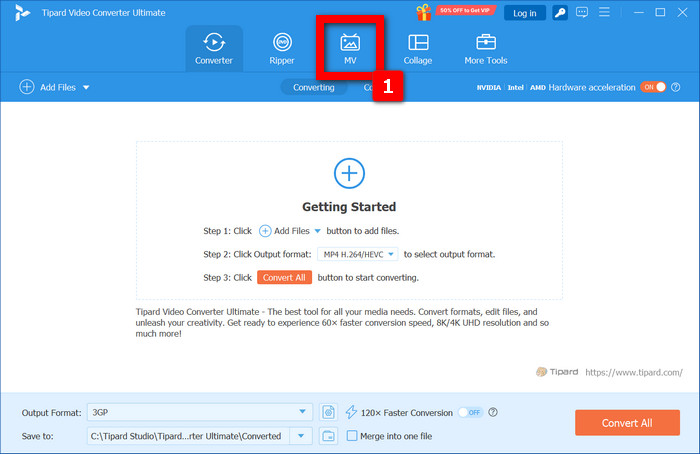Open the MV tab

350,49
